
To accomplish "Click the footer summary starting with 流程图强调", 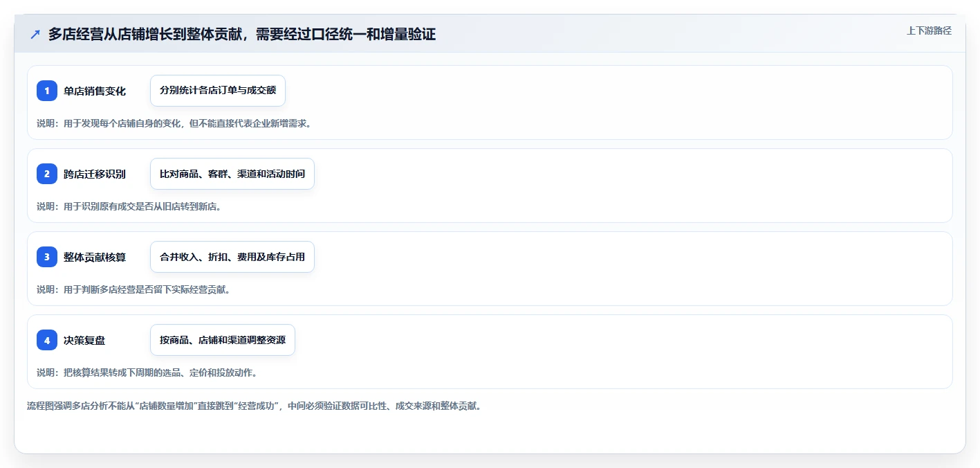I will click(254, 406).
